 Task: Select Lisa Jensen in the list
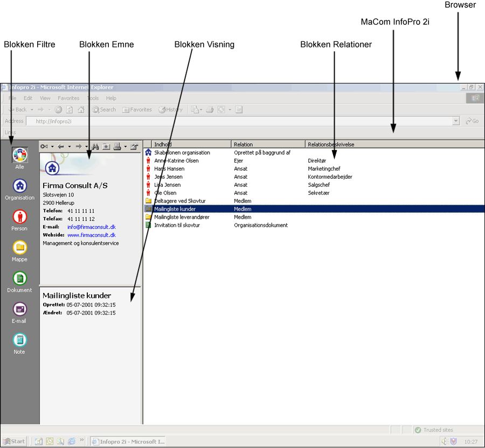pyautogui.click(x=314, y=185)
